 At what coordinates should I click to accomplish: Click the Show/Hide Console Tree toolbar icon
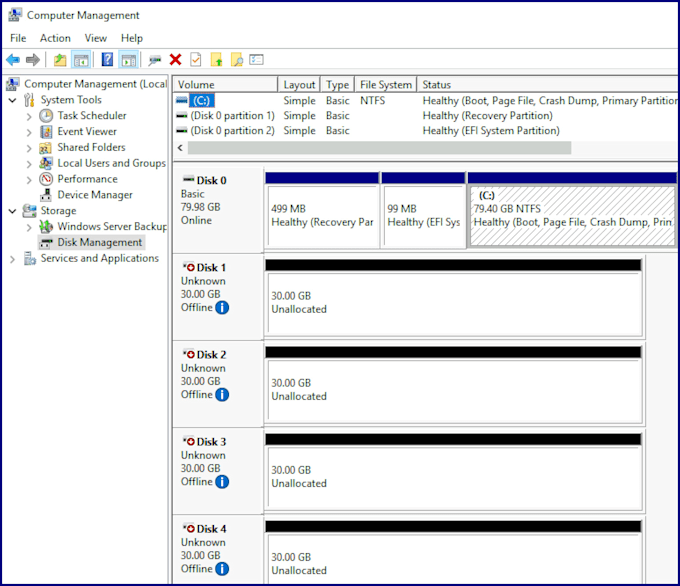pos(81,59)
